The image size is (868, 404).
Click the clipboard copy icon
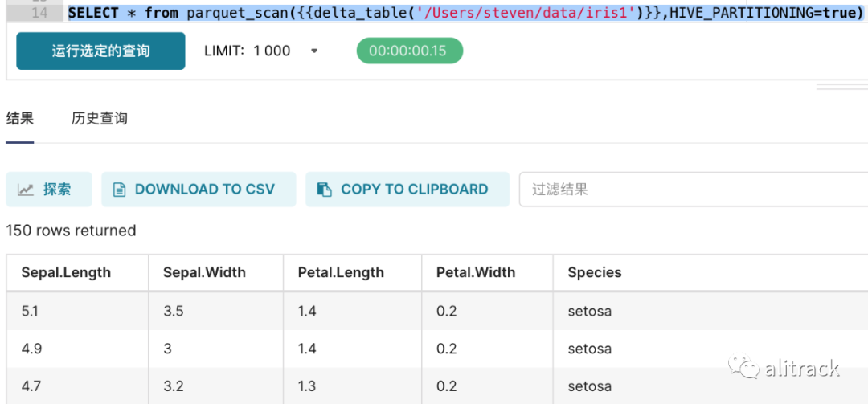click(324, 190)
